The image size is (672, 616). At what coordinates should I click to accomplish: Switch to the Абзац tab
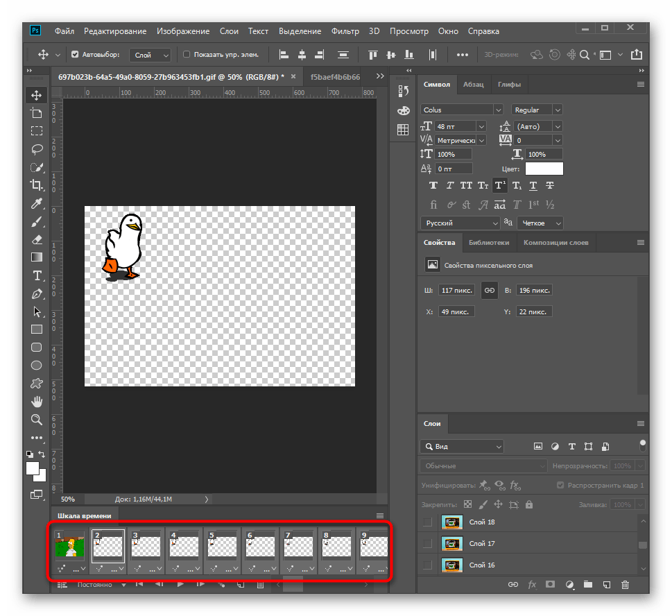click(x=473, y=84)
